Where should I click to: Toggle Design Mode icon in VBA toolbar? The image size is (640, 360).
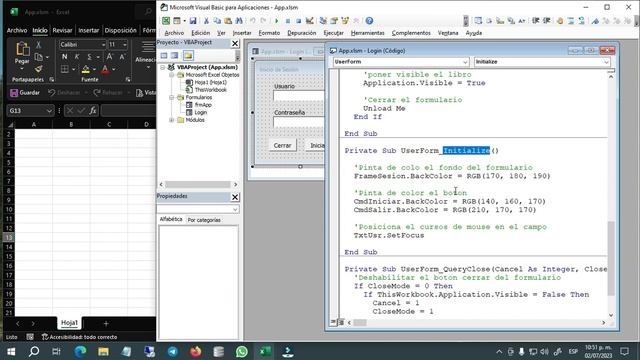[310, 20]
